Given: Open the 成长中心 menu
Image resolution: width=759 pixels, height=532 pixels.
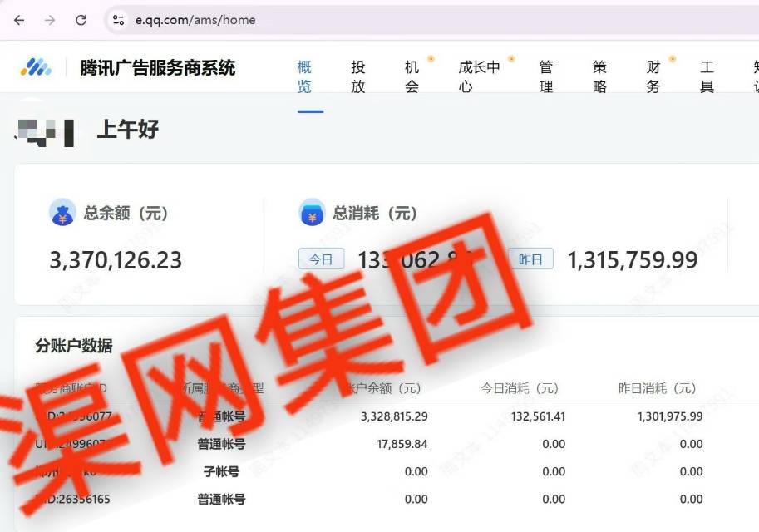Looking at the screenshot, I should 479,76.
